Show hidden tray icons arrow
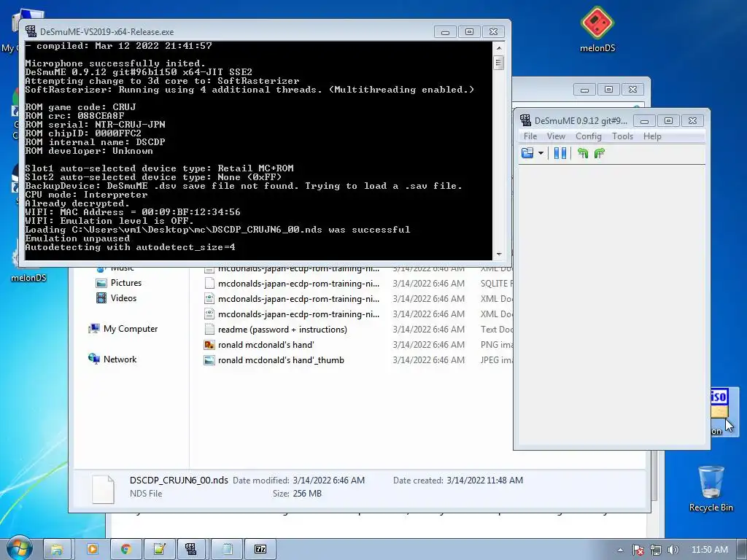 (x=620, y=550)
